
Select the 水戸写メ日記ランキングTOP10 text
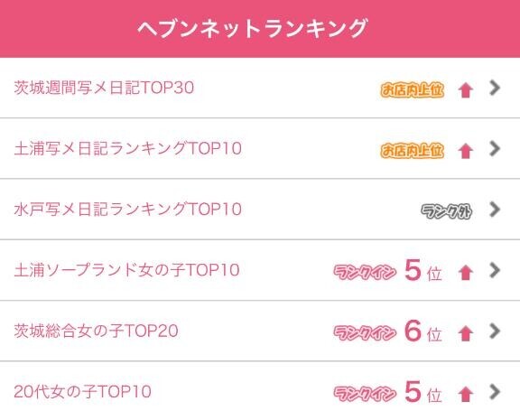coord(127,210)
